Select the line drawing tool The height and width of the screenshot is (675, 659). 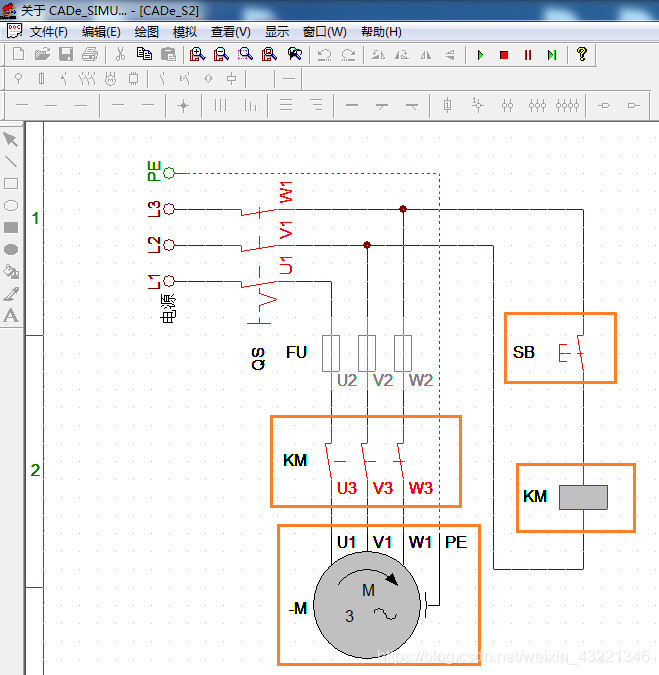pyautogui.click(x=11, y=161)
